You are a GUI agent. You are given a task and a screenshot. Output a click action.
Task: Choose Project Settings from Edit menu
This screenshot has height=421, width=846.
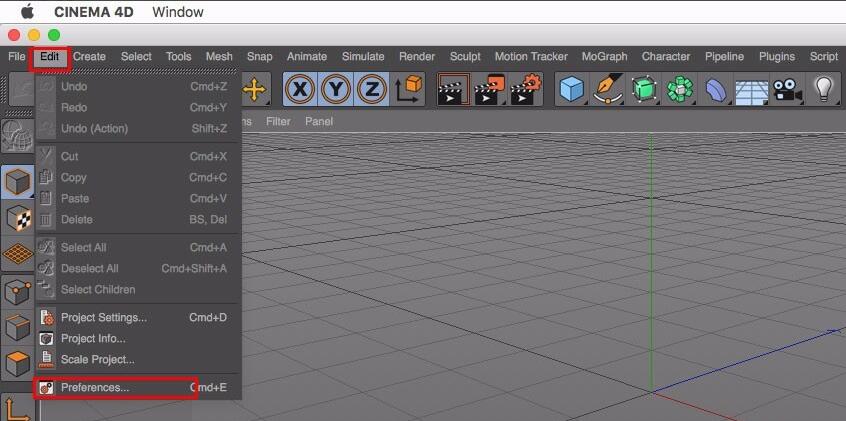point(139,317)
